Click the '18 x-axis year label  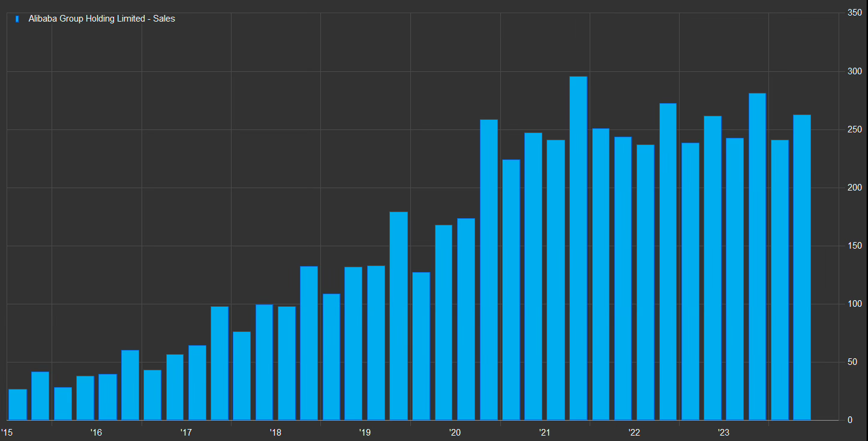(x=275, y=433)
